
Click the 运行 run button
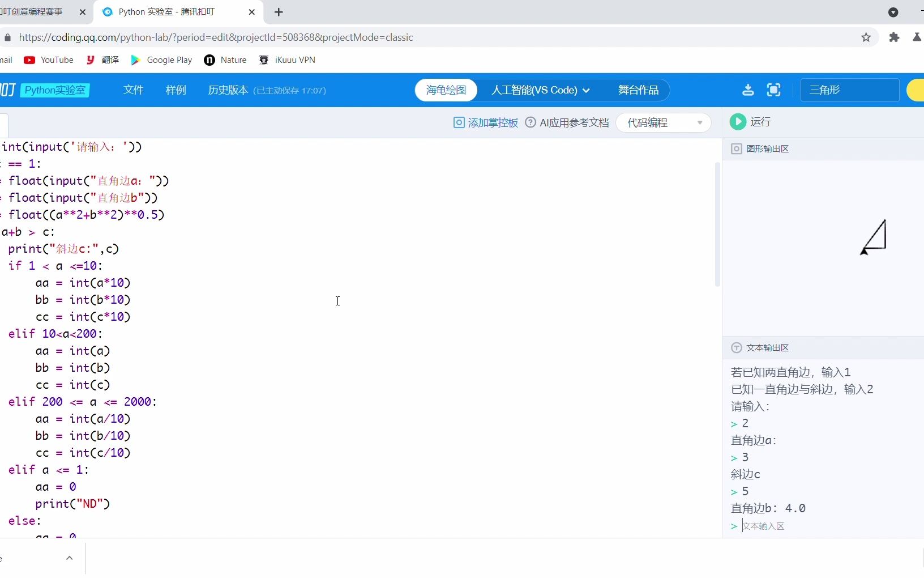click(x=759, y=122)
